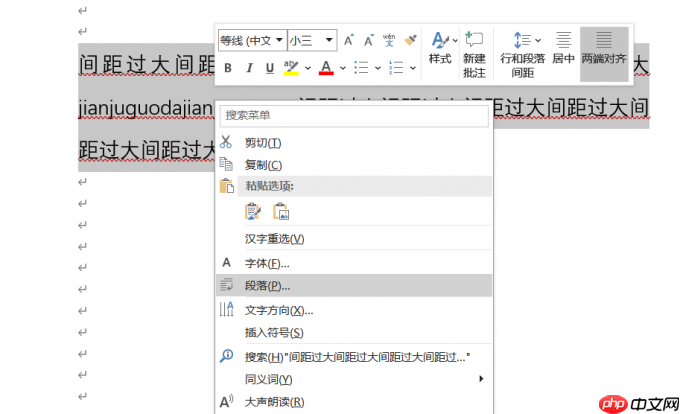Click 新建批注 new comment button
This screenshot has height=414, width=680.
(474, 55)
